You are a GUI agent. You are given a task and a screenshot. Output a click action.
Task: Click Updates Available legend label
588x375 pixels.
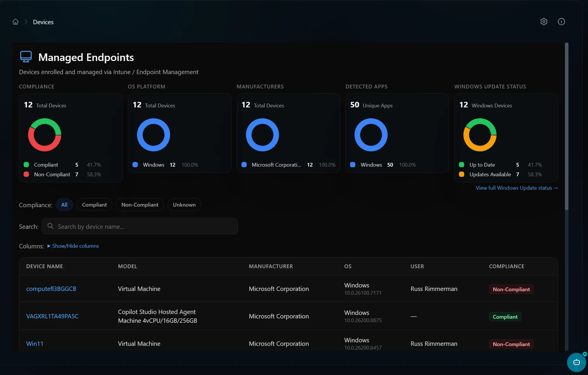point(490,174)
